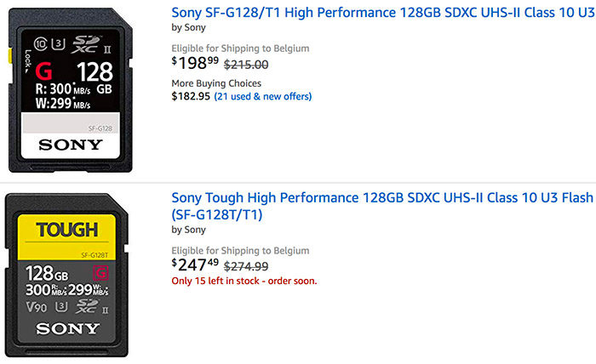Click the $247.49 price
This screenshot has width=596, height=364.
click(x=194, y=264)
